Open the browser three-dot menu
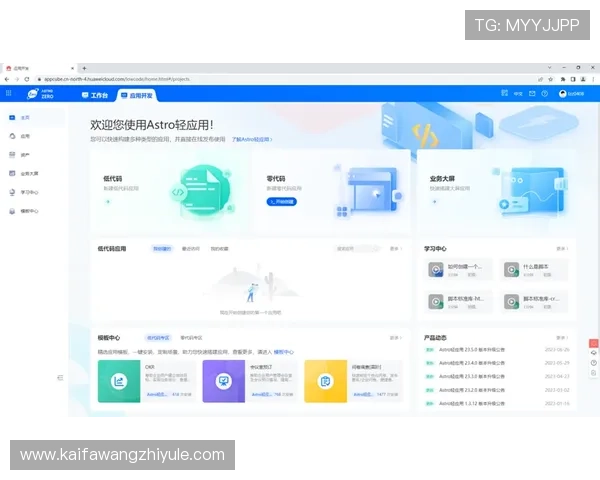 coord(593,79)
